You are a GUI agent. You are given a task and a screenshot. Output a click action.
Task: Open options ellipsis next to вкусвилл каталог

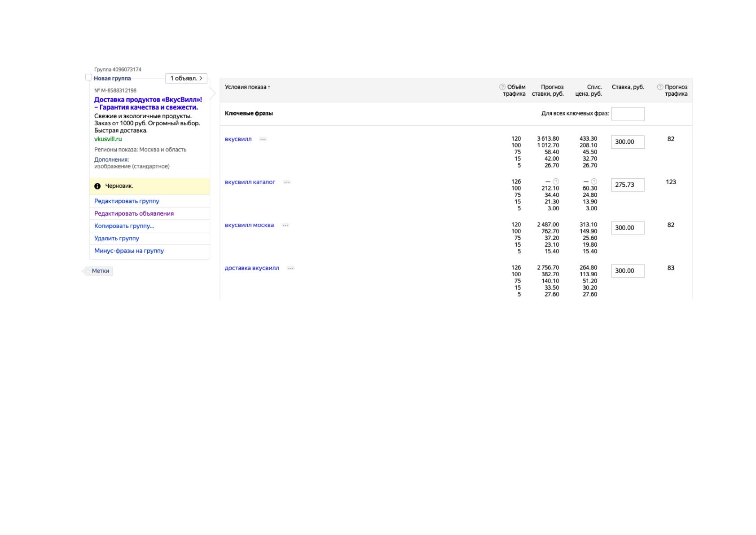(287, 182)
